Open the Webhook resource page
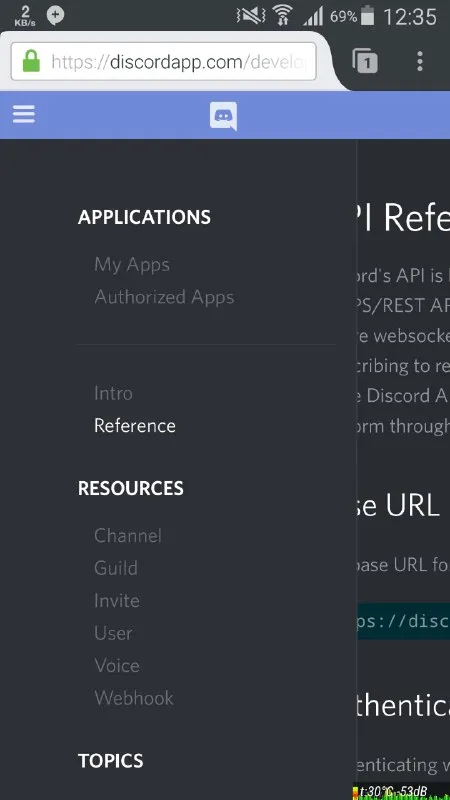450x800 pixels. 134,698
